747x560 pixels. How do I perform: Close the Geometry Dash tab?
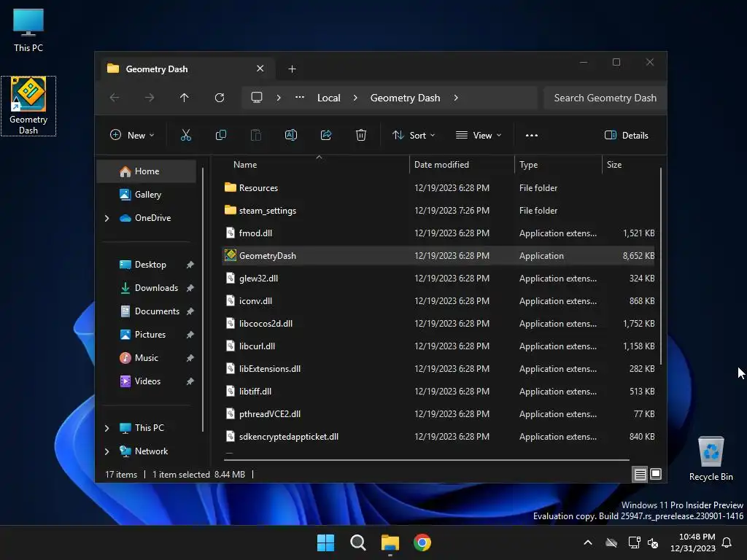click(260, 69)
